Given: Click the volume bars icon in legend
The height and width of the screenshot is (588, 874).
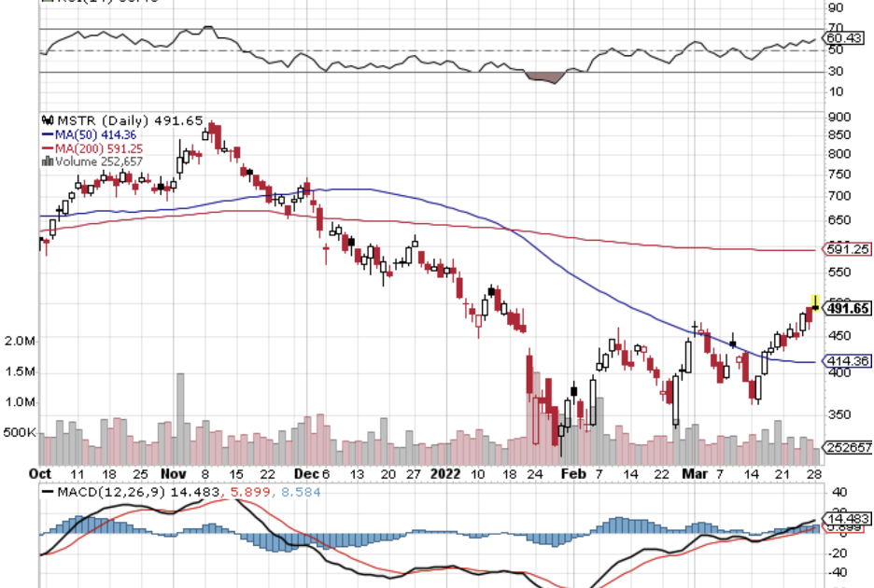Looking at the screenshot, I should point(47,161).
